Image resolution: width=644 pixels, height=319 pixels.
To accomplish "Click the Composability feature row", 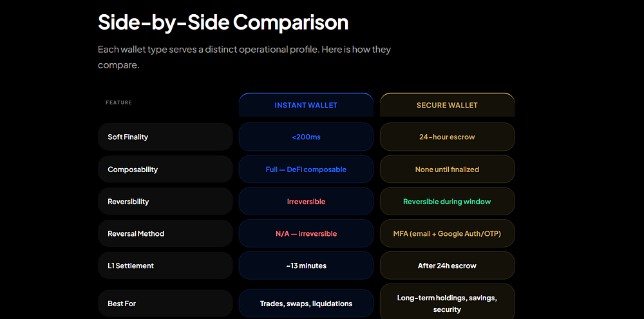I will tap(165, 169).
